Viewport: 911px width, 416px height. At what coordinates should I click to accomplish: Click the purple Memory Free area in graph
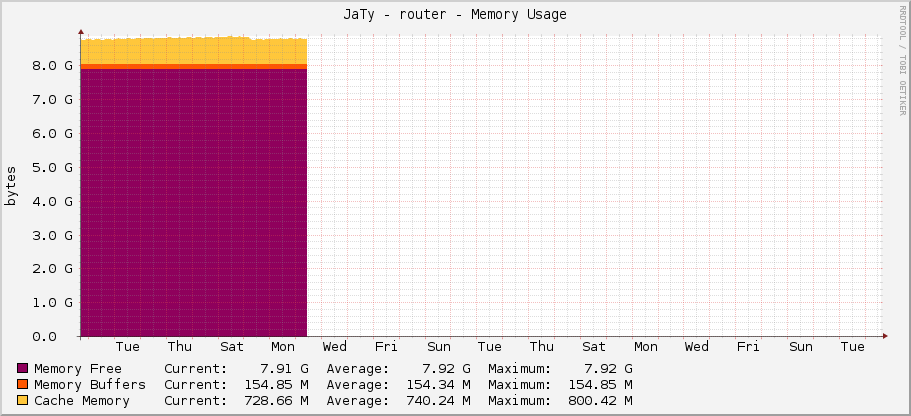pyautogui.click(x=193, y=202)
